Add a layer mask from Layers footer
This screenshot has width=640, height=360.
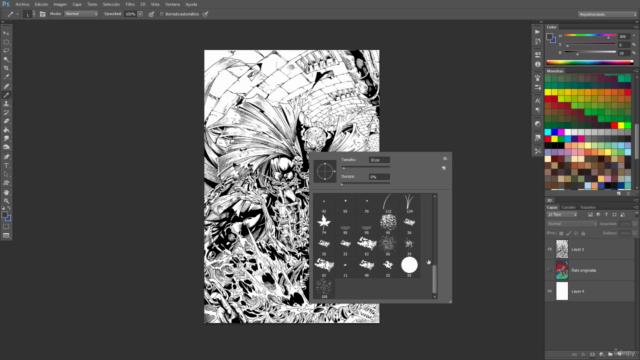[x=592, y=354]
